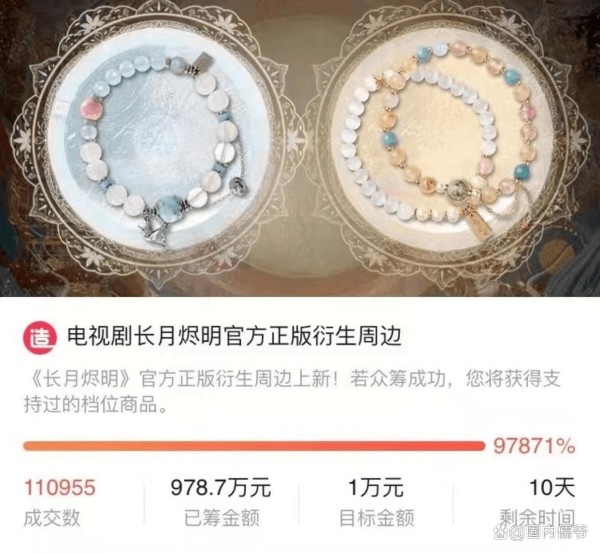Image resolution: width=600 pixels, height=553 pixels.
Task: Tap the 目标金额 label
Action: [377, 518]
